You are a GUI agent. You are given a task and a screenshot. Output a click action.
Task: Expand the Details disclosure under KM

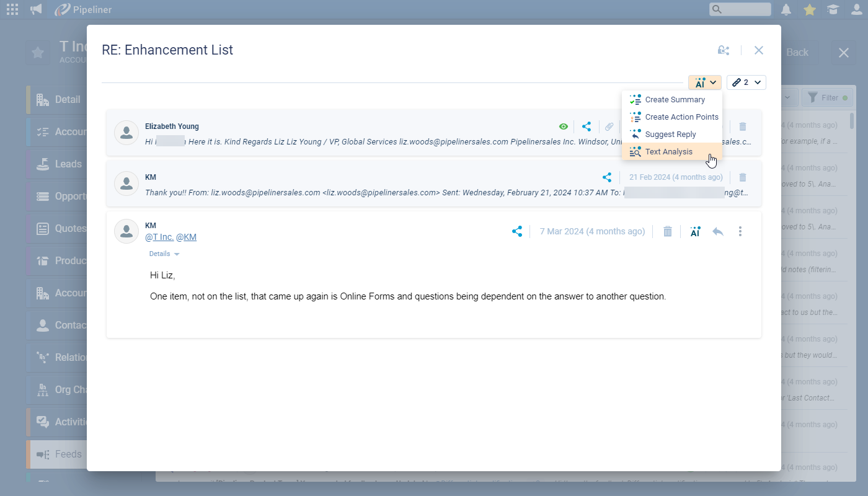point(164,254)
